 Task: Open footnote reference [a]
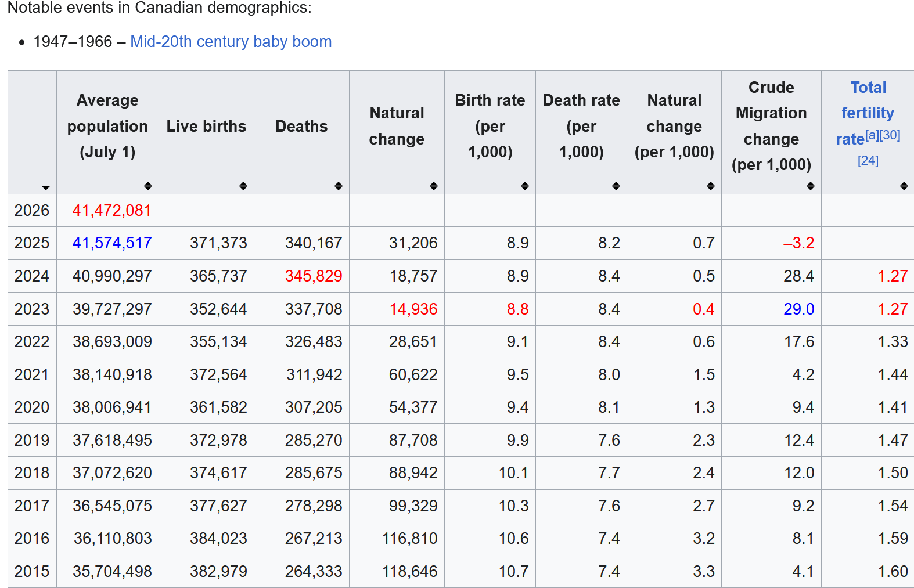pyautogui.click(x=872, y=135)
